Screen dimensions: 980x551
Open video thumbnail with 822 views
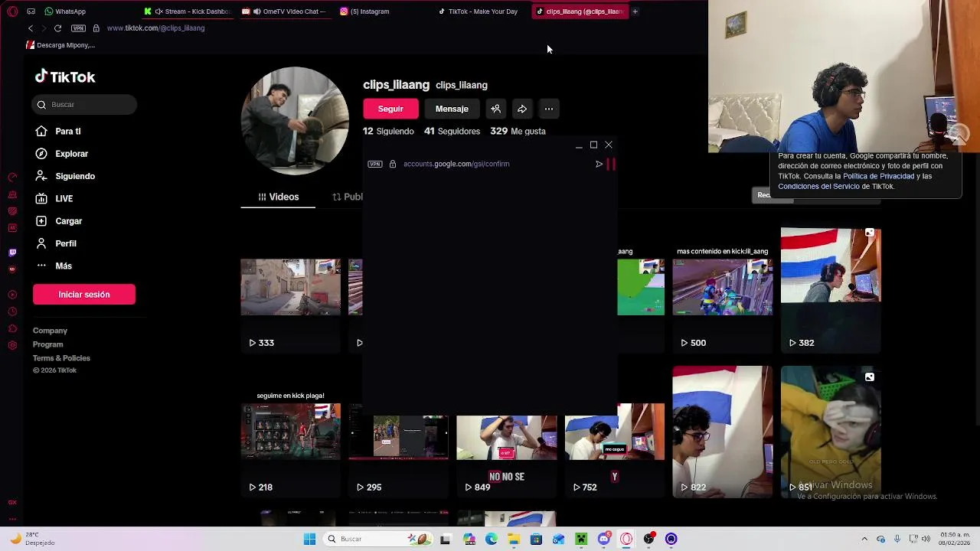pos(723,432)
